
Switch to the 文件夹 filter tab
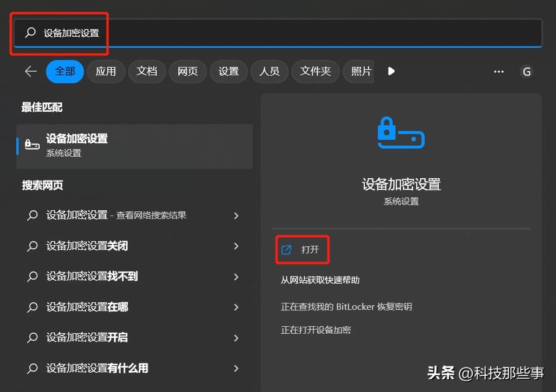click(315, 71)
